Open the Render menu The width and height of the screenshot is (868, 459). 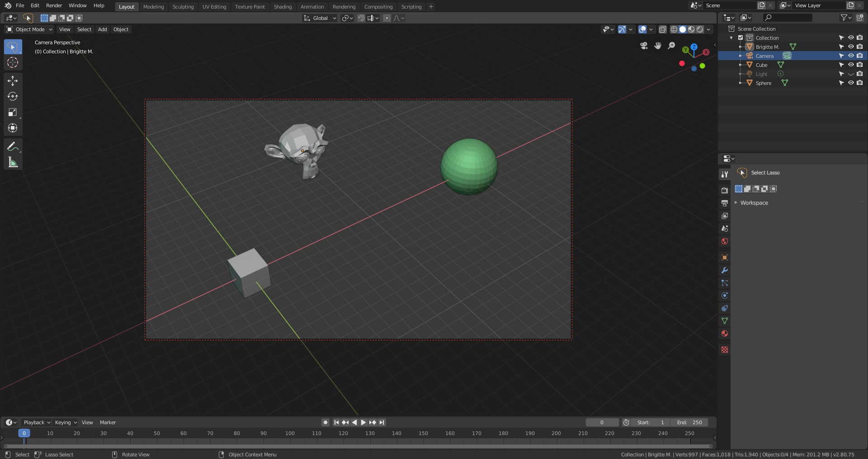tap(54, 5)
